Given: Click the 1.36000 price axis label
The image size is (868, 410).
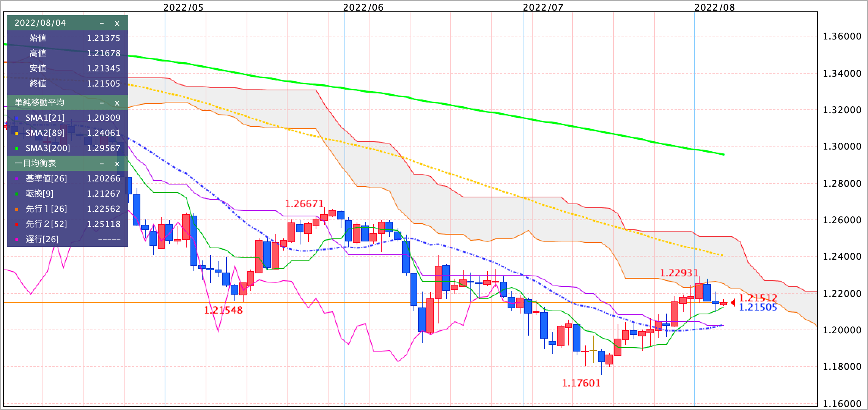Looking at the screenshot, I should click(x=841, y=37).
